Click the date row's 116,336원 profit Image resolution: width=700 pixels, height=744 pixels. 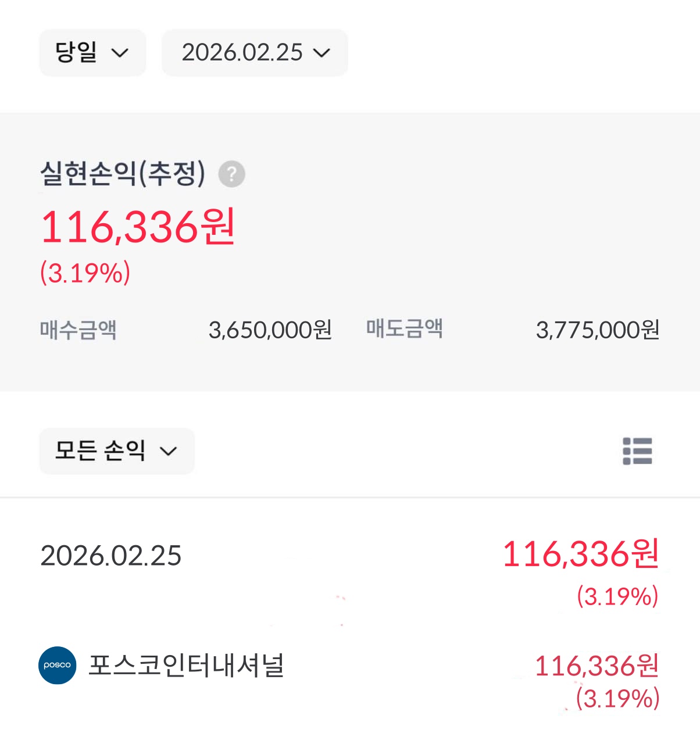click(580, 554)
